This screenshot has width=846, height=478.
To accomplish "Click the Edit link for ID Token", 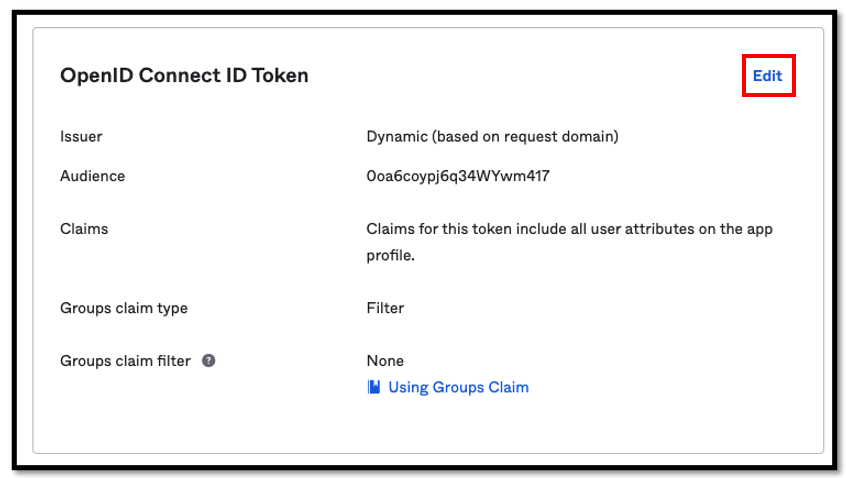I will click(767, 76).
